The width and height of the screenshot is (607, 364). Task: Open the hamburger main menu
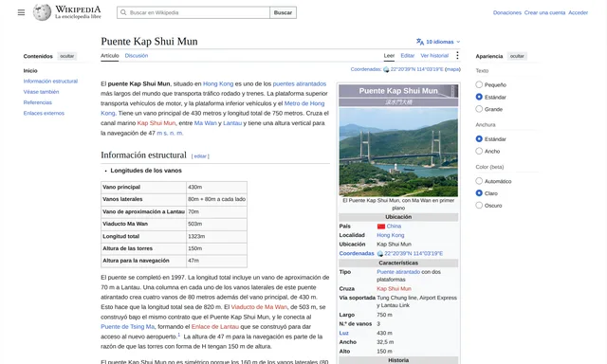click(21, 12)
